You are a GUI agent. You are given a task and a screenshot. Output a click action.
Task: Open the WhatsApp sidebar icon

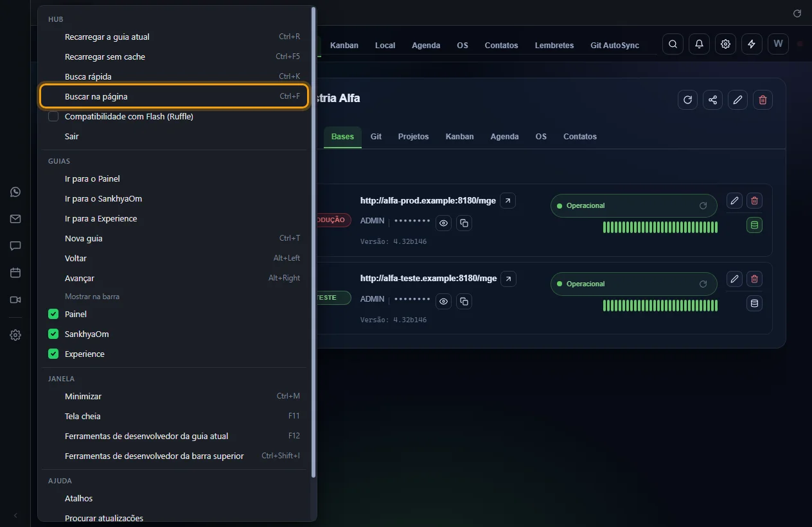point(15,192)
